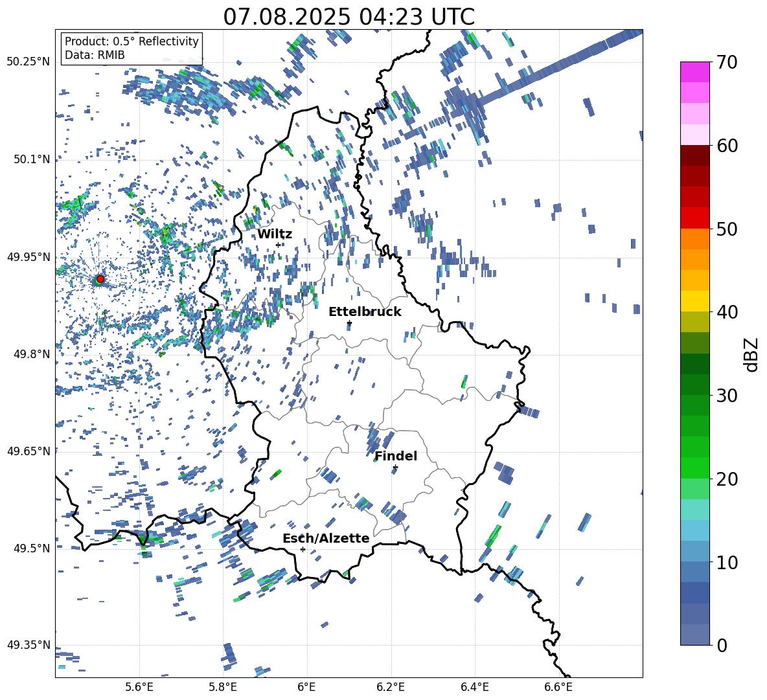Click the 50.25°N latitude label

click(x=29, y=62)
